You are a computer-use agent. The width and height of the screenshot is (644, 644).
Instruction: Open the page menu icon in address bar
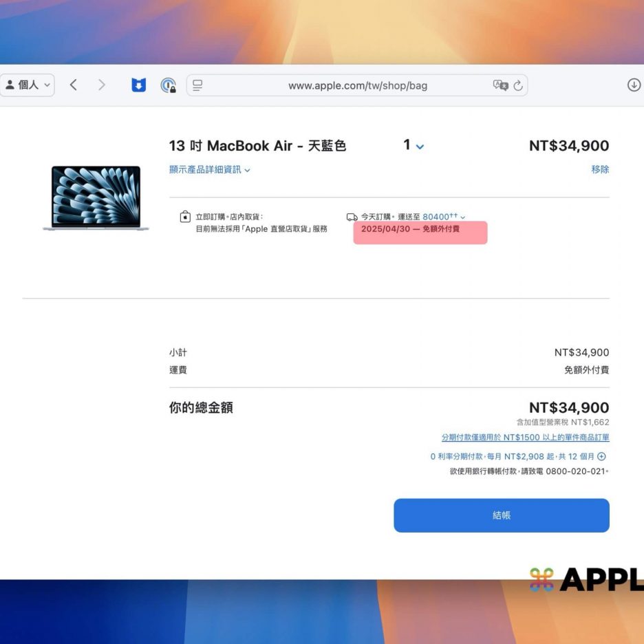click(x=197, y=85)
